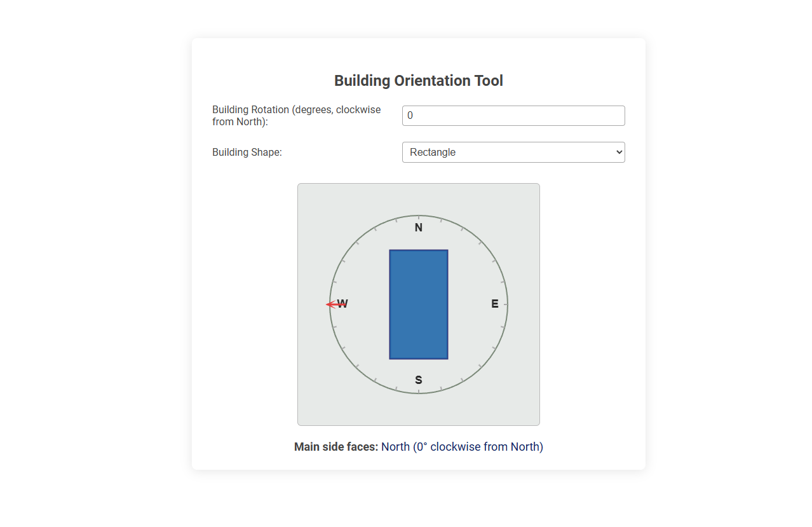Expand the Rectangle shape selector

pyautogui.click(x=513, y=152)
